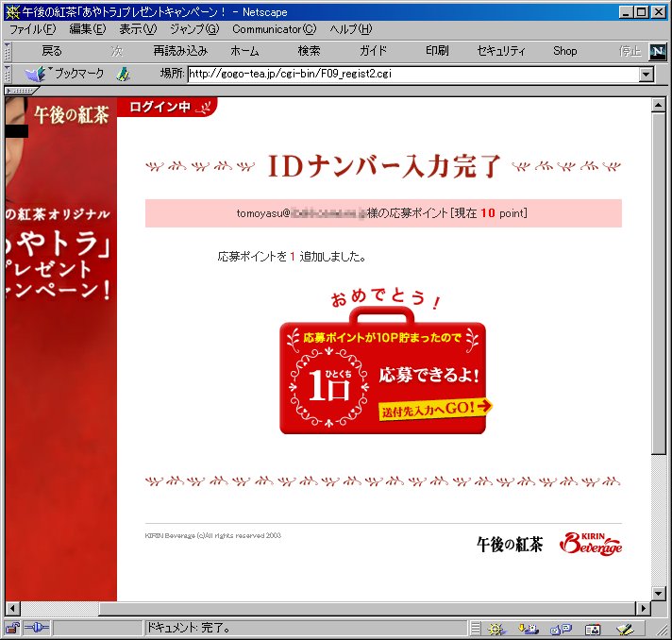Open the 表示(V) menu
The height and width of the screenshot is (640, 672).
pyautogui.click(x=138, y=29)
